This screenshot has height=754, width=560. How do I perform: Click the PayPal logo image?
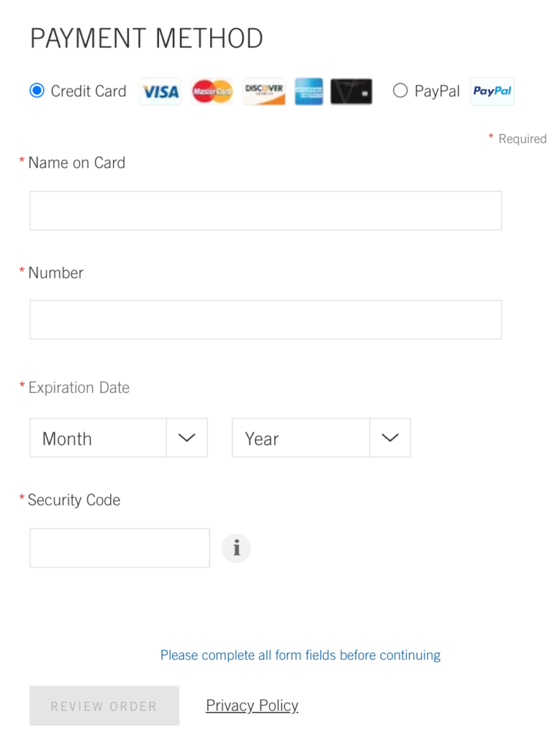pos(492,92)
